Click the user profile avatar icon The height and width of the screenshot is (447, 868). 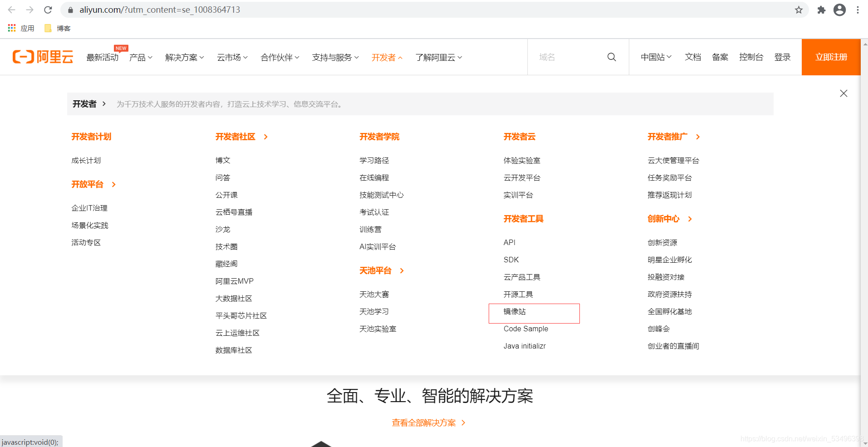pos(839,10)
